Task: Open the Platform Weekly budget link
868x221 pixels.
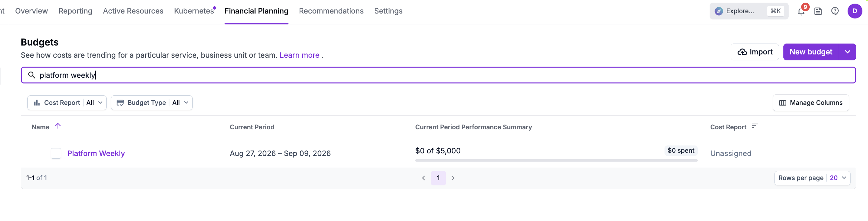Action: 96,153
